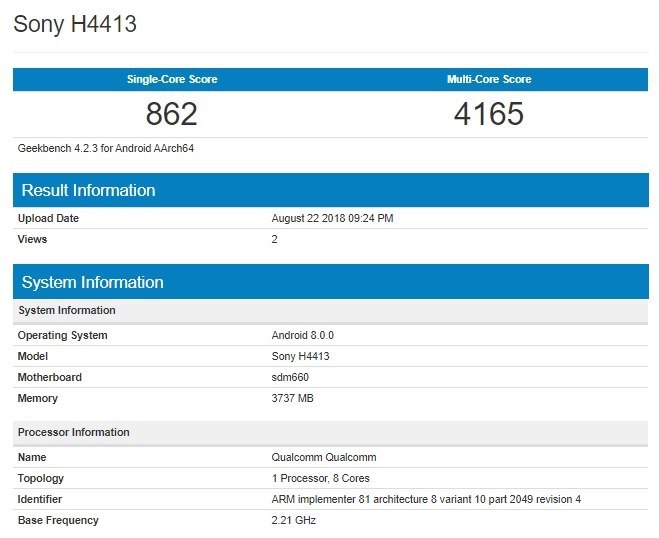Select the Single-Core Score header
The height and width of the screenshot is (538, 659).
click(x=172, y=79)
